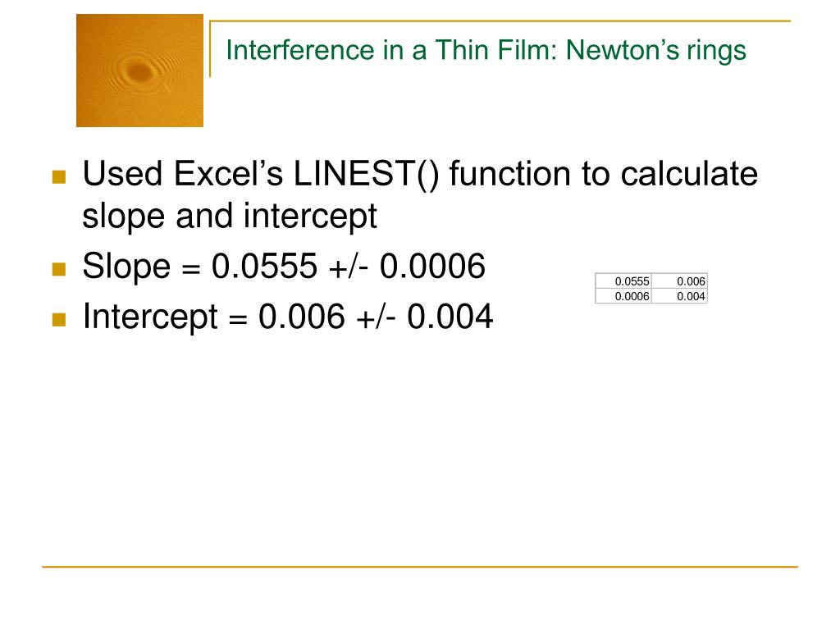Click the word 'Interference' in the title

[300, 50]
